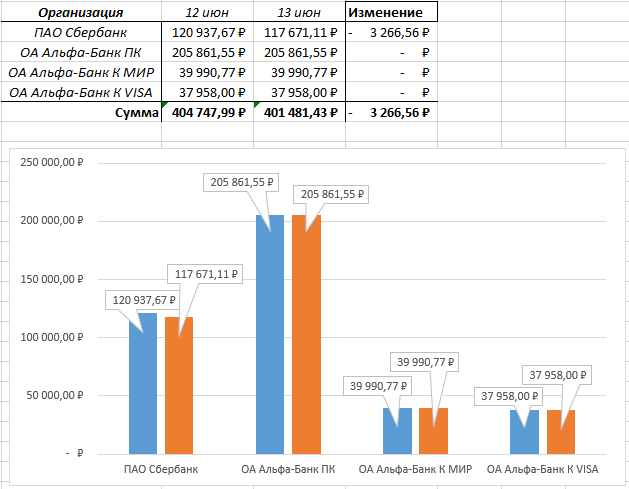Screen dimensions: 629x489
Task: Select the bold total change cell -3 266,56 ₽
Action: [x=391, y=112]
